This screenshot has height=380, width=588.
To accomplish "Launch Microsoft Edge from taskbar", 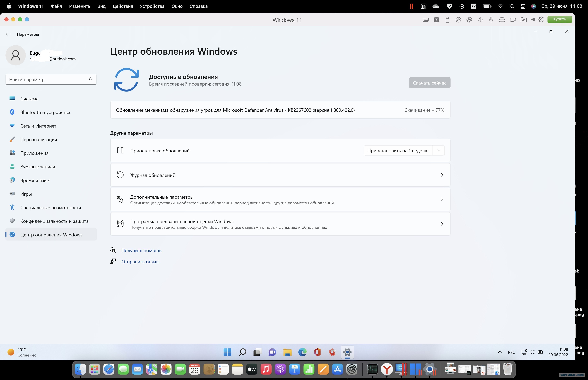I will 302,352.
